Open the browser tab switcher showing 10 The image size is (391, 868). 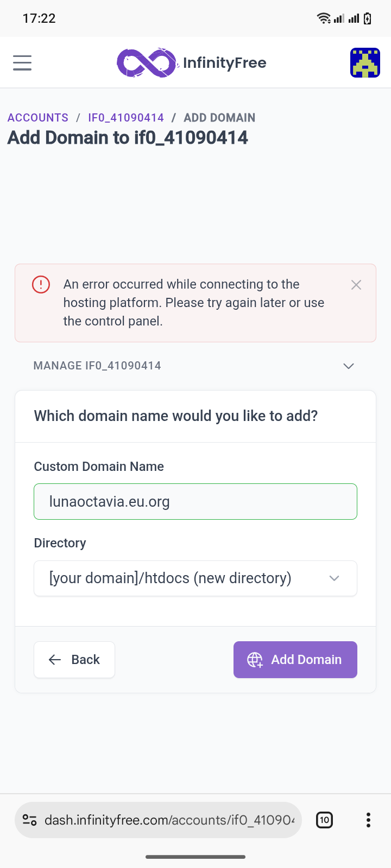tap(325, 820)
